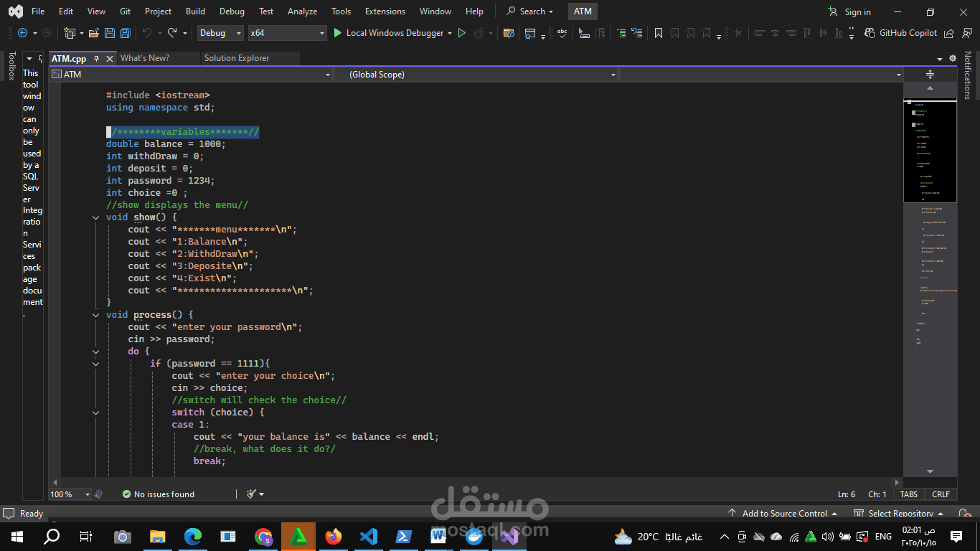Pin the ATM.cpp tab with the pin icon
Viewport: 980px width, 551px height.
[x=96, y=59]
